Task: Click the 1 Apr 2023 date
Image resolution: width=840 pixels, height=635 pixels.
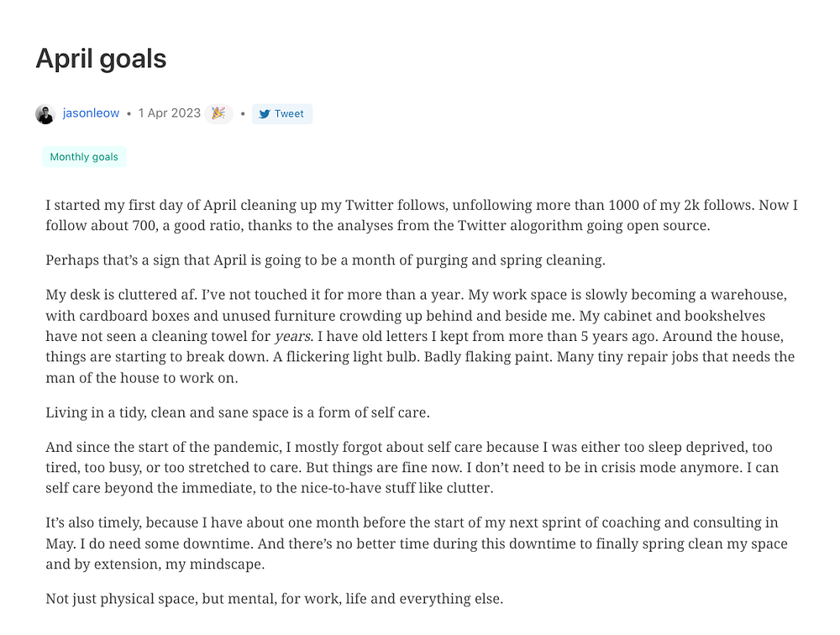Action: coord(170,113)
